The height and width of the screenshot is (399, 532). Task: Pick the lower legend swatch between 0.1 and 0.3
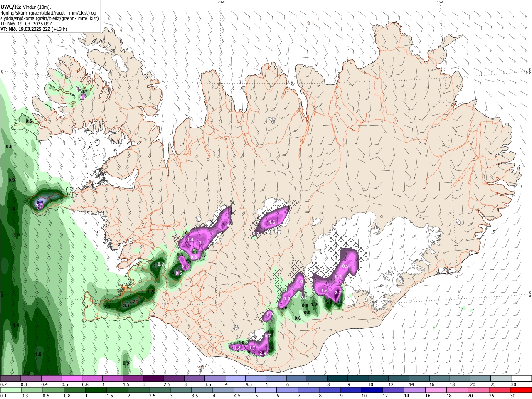coord(10,390)
